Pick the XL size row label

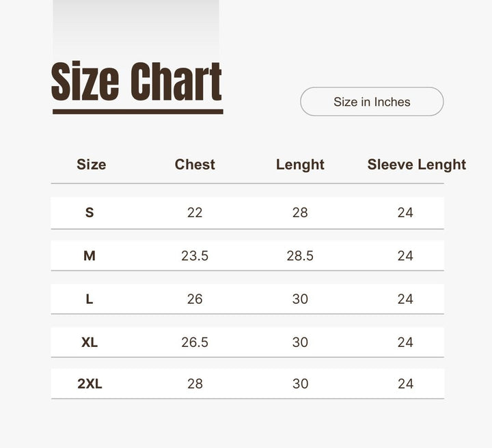click(x=90, y=342)
